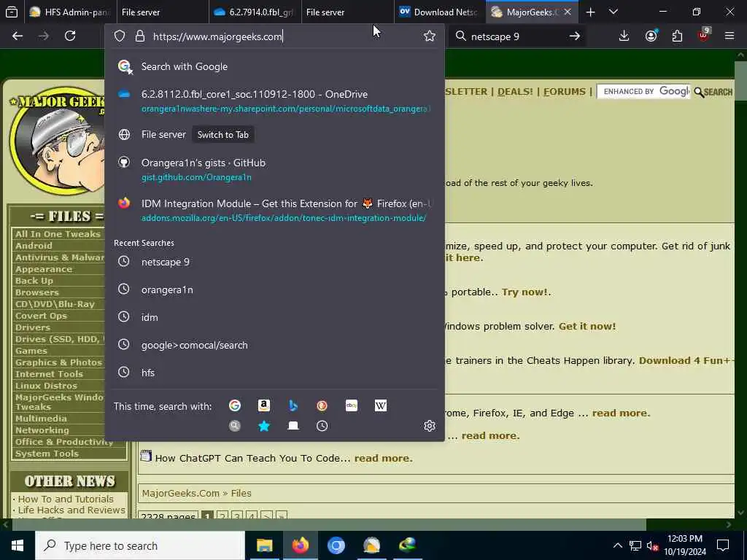Open the Firefox account icon
Viewport: 747px width, 560px height.
[651, 36]
